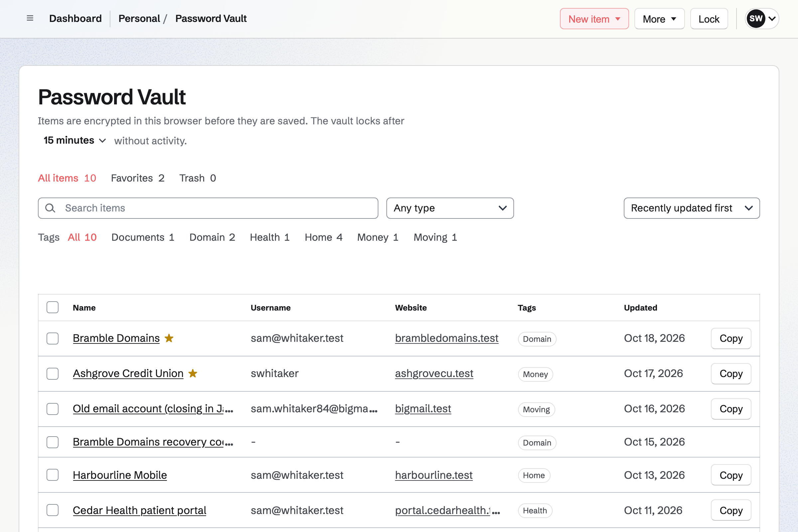Image resolution: width=798 pixels, height=532 pixels.
Task: Toggle the select-all checkbox in table header
Action: point(53,307)
